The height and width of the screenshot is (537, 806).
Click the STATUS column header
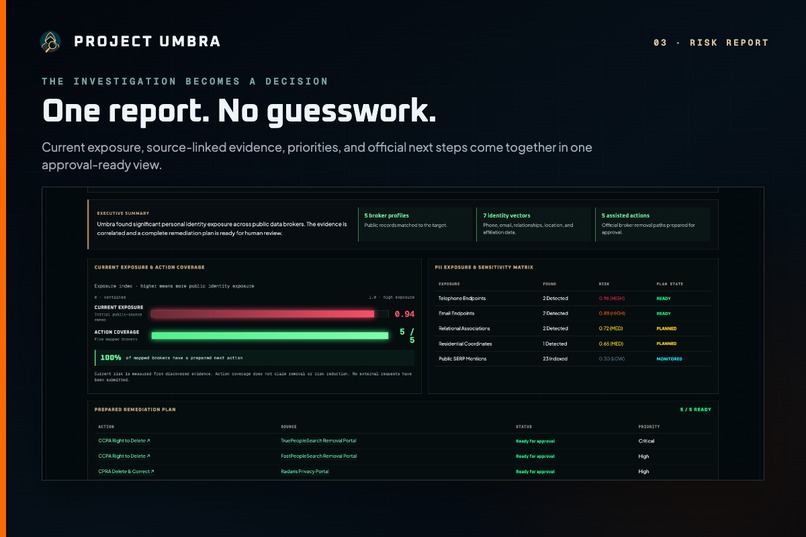(x=524, y=427)
